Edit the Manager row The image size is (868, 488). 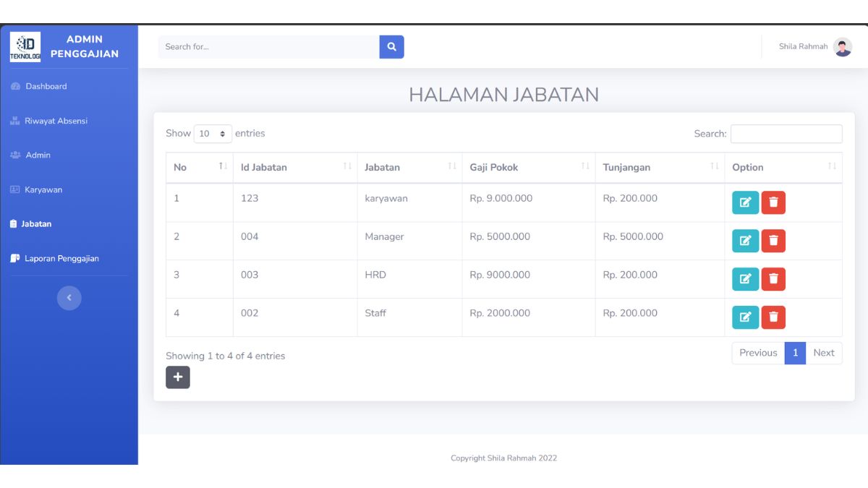pyautogui.click(x=745, y=241)
